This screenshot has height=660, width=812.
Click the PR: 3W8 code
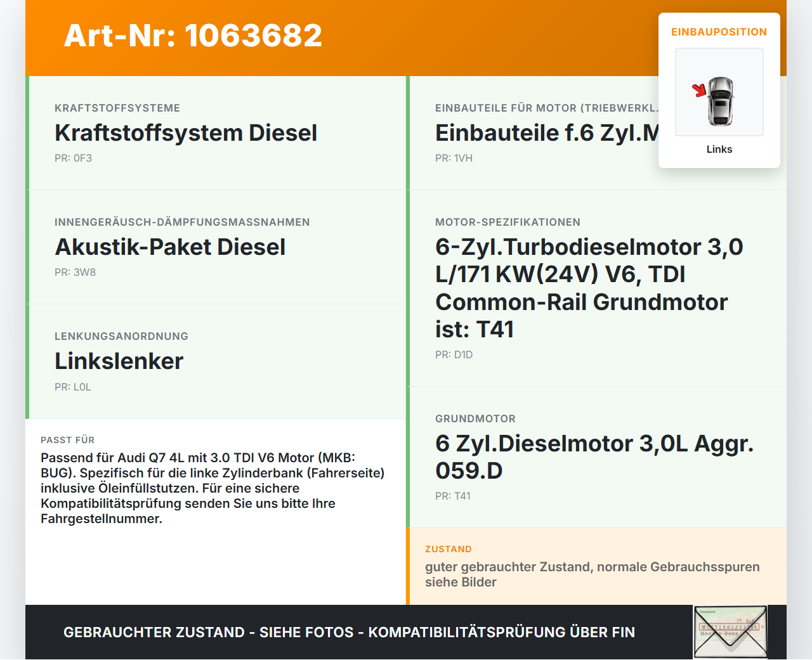75,272
